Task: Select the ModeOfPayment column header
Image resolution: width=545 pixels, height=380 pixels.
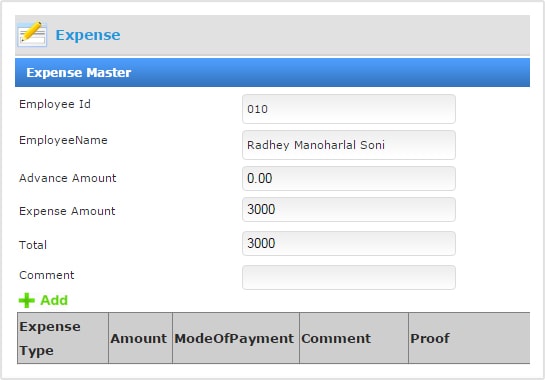Action: point(236,338)
